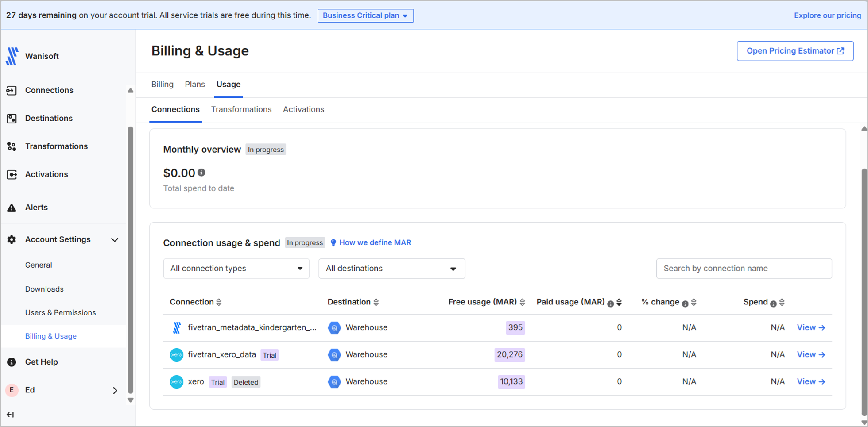The width and height of the screenshot is (868, 427).
Task: Click the Connections sidebar icon
Action: pos(12,90)
